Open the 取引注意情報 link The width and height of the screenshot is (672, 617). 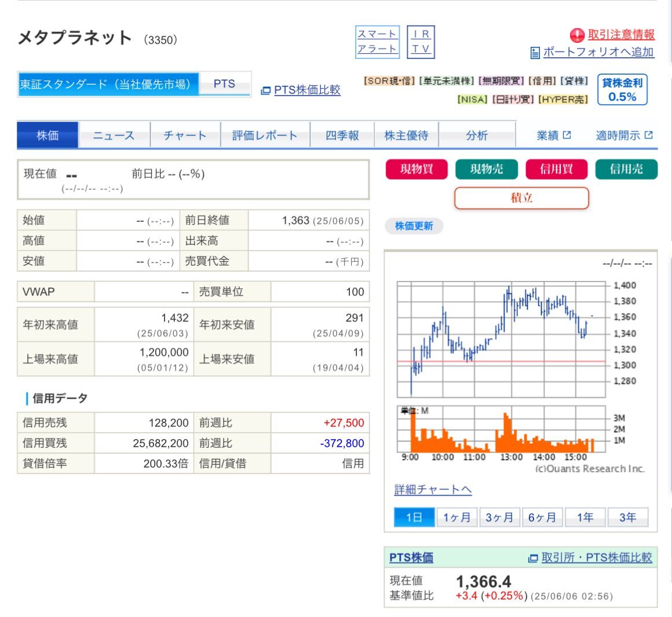tap(621, 35)
